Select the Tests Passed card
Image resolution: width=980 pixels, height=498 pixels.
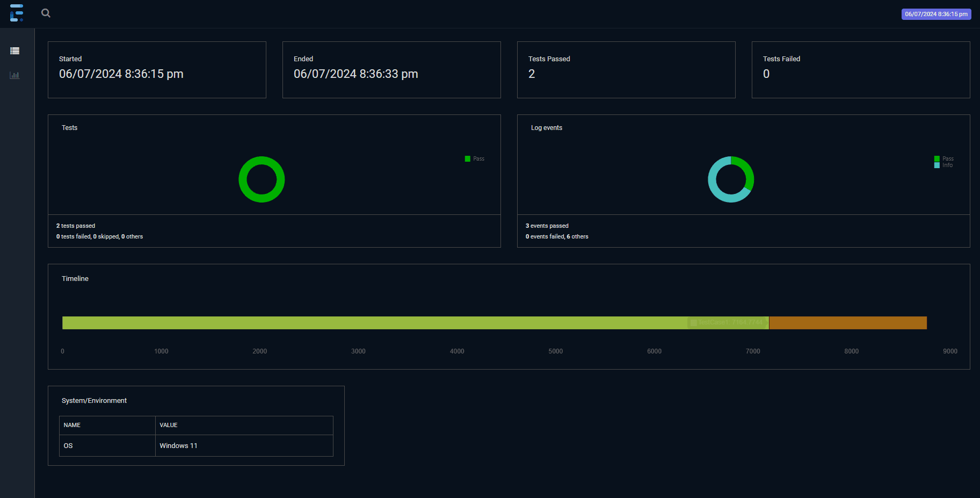(x=626, y=70)
